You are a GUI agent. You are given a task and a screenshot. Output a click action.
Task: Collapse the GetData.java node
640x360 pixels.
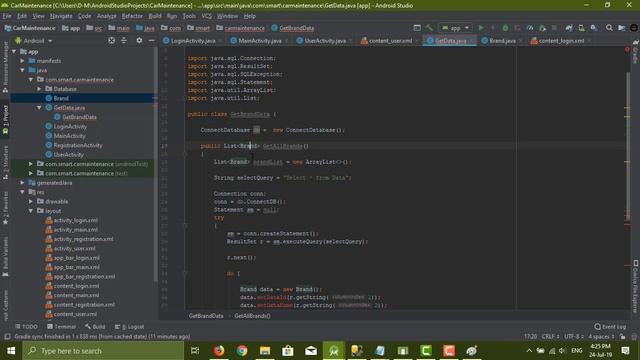tap(39, 108)
